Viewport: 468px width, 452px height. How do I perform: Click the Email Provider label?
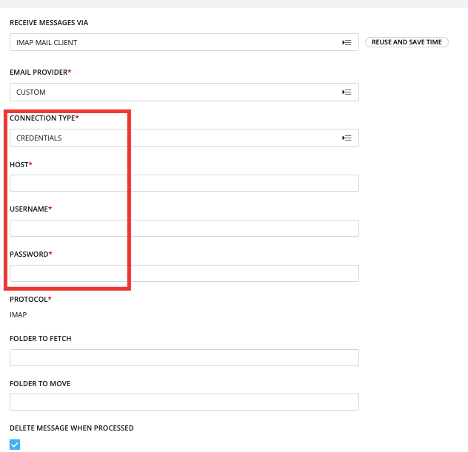(x=40, y=72)
